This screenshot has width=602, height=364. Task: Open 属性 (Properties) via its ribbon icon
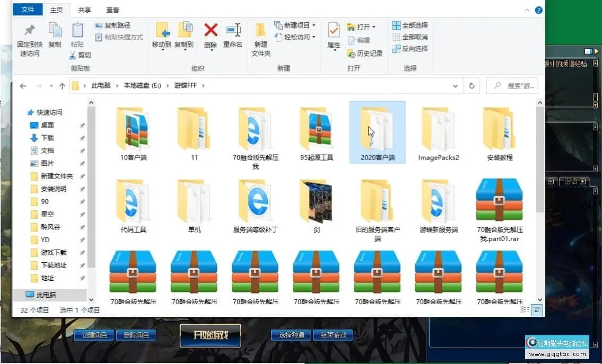[334, 33]
